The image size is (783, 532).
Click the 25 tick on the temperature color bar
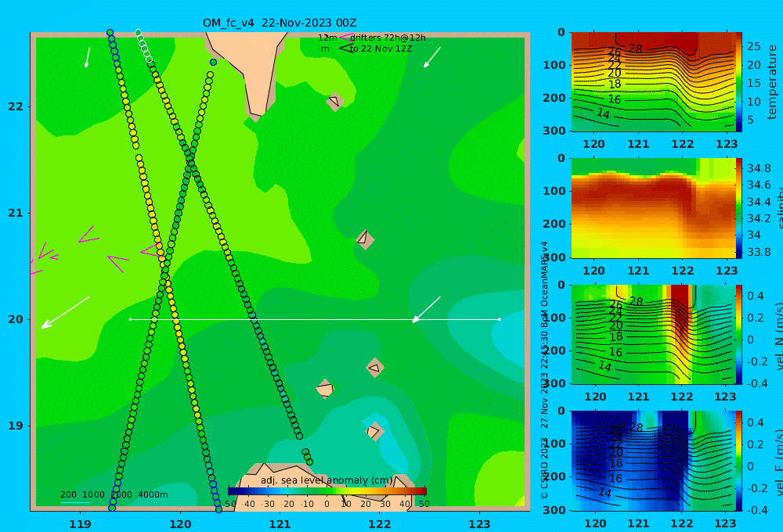click(x=754, y=46)
